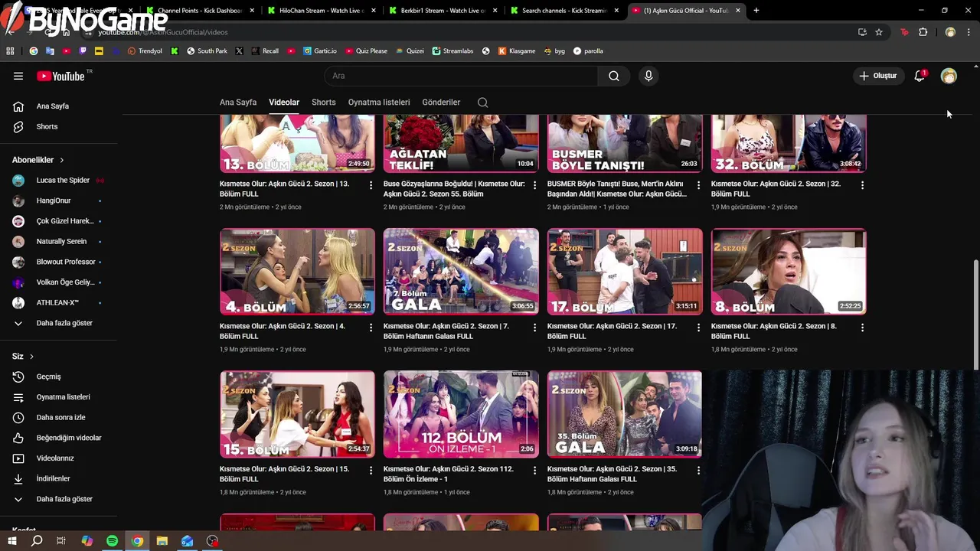Open Daha sonra izle list
This screenshot has height=551, width=980.
click(60, 417)
